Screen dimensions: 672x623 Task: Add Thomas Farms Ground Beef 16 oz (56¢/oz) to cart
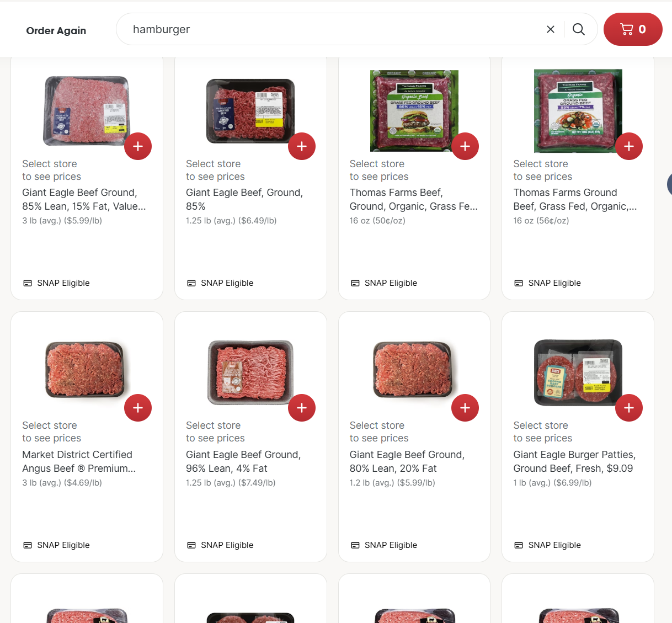click(629, 146)
